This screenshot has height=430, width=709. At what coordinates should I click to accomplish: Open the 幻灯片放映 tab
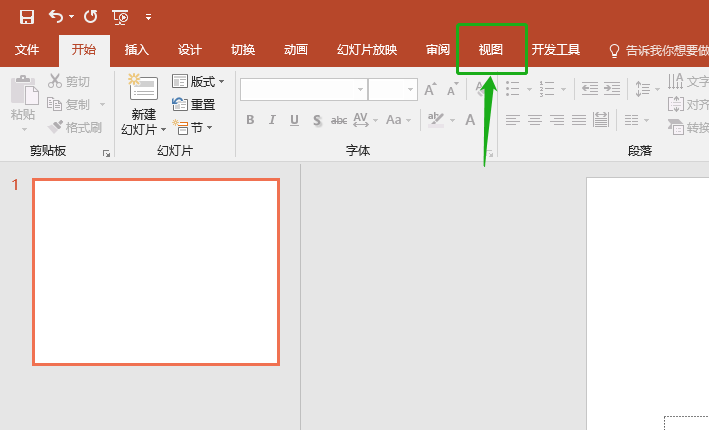point(367,49)
